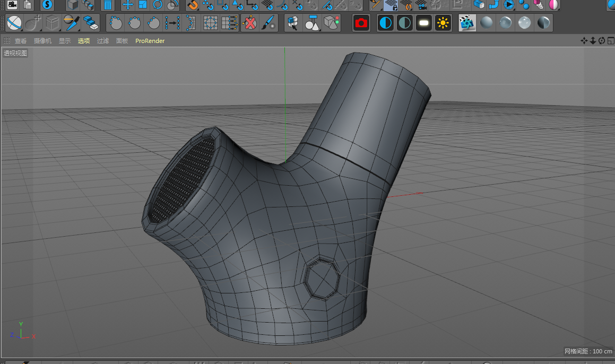Open the highlighted 选项 menu

tap(84, 41)
